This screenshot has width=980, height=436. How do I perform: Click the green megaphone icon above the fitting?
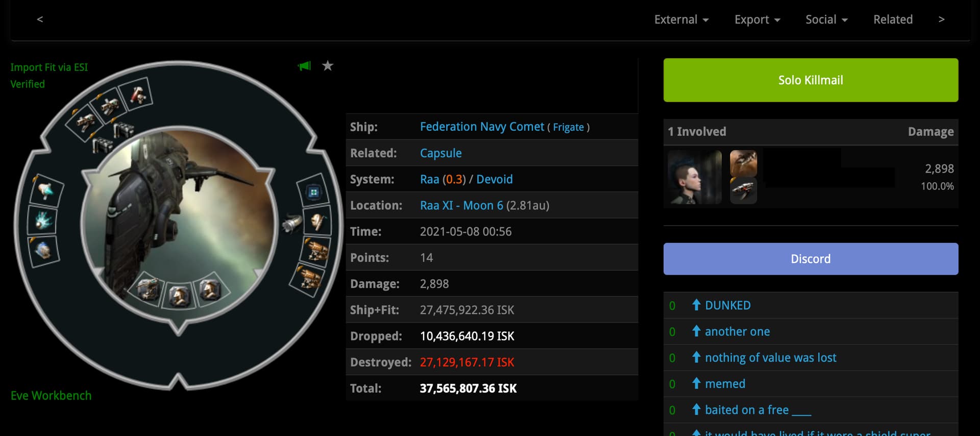(x=304, y=66)
